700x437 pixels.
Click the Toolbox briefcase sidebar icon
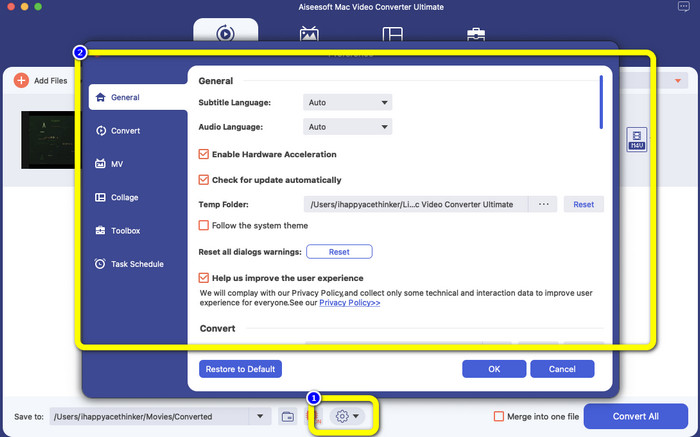[100, 230]
